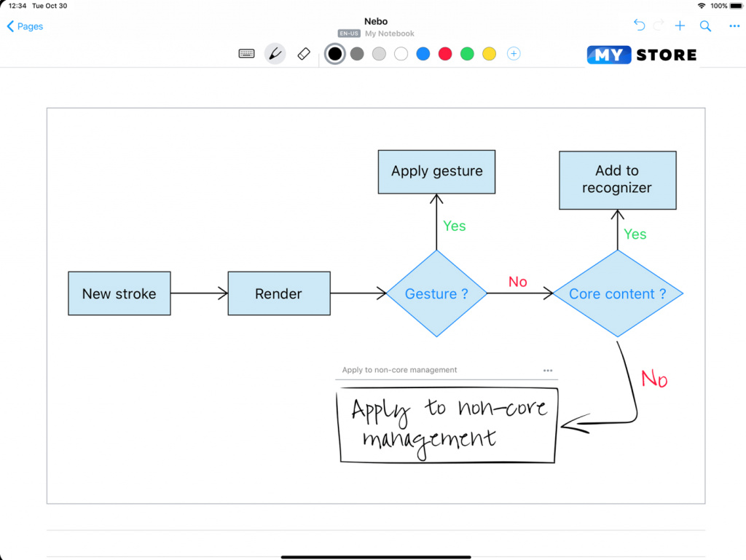This screenshot has height=560, width=746.
Task: Tap the undo arrow icon
Action: (x=639, y=26)
